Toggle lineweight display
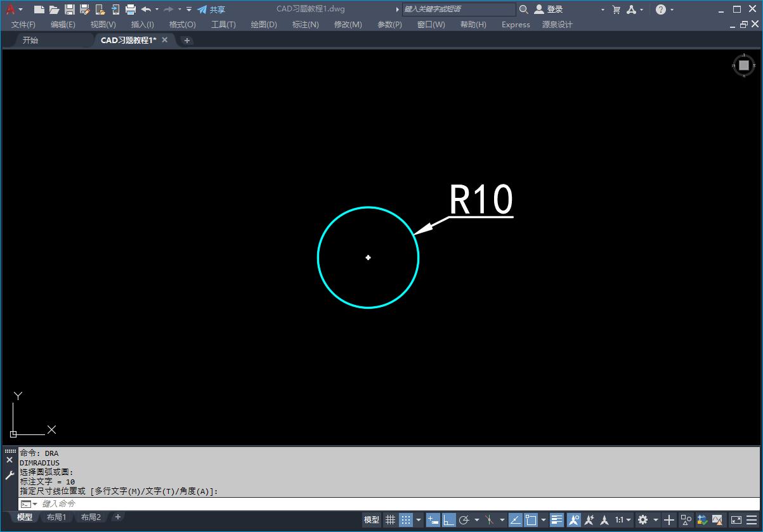 [x=557, y=520]
